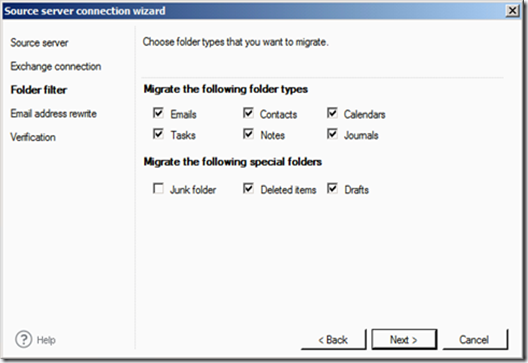Screen dimensions: 528x363
Task: Enable the Junk folder checkbox
Action: click(158, 188)
